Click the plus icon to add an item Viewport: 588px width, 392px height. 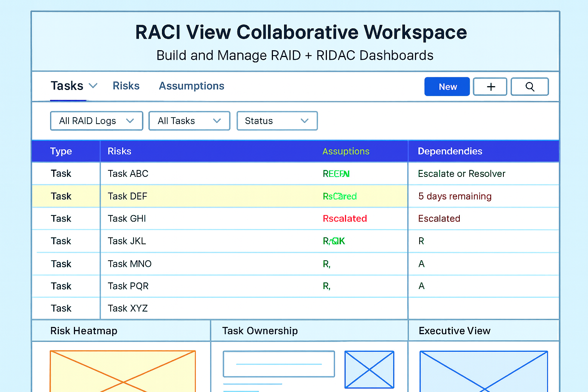[490, 87]
